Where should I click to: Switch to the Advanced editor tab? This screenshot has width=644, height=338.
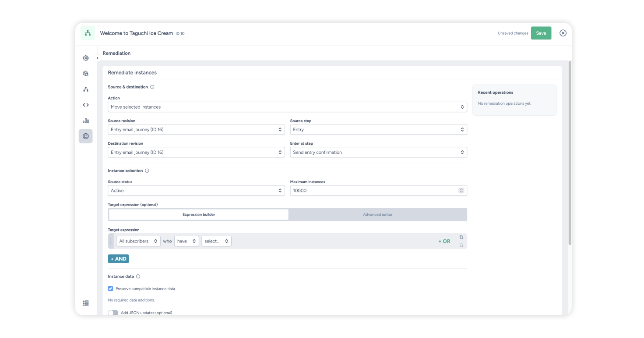click(378, 214)
